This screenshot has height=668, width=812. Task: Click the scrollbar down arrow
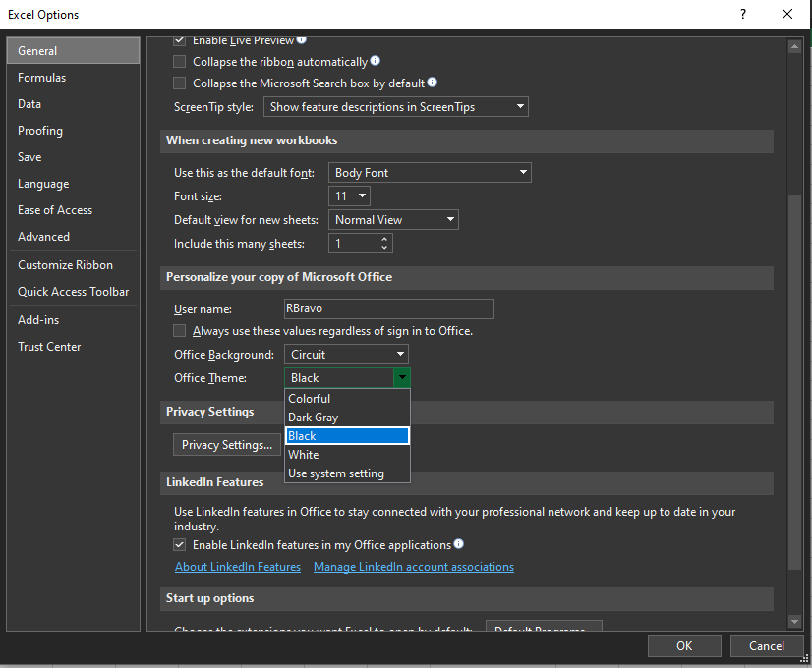pos(794,621)
